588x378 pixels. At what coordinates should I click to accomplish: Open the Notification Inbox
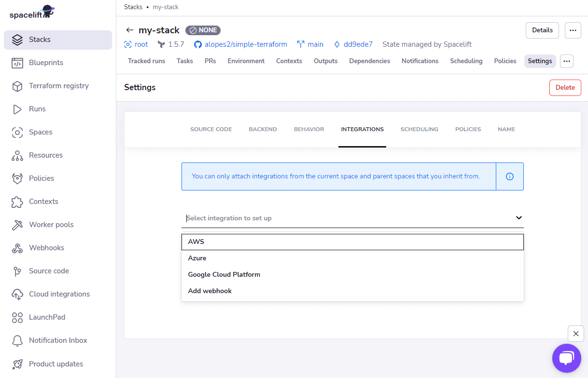58,340
